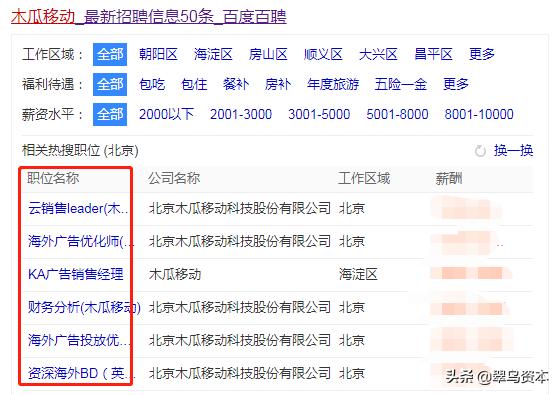The image size is (560, 395).
Task: Open the 木瓜移动 最新招聘信息50条 title link
Action: click(149, 16)
